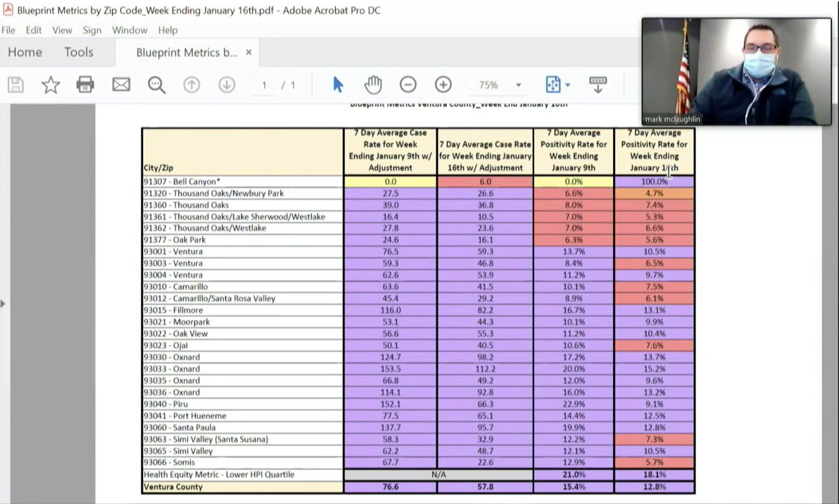Zoom out using the minus icon
The image size is (839, 504).
(408, 84)
